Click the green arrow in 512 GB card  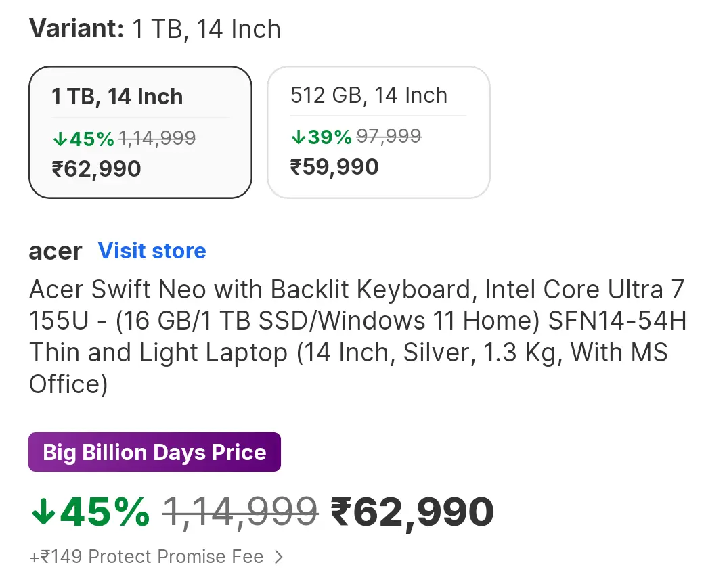(298, 137)
